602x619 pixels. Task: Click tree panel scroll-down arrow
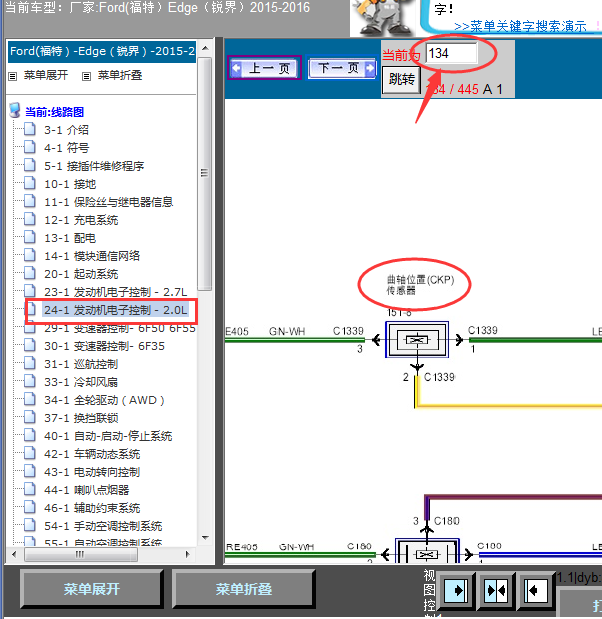tap(205, 538)
